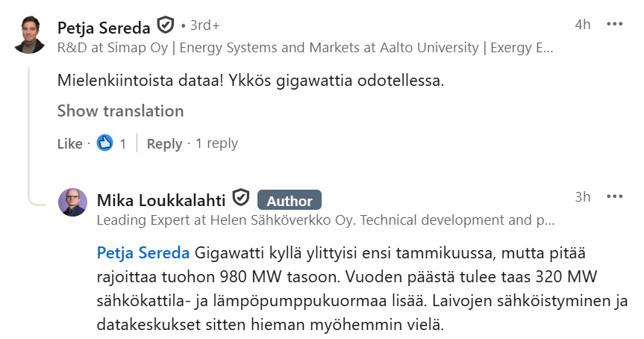Like Petja Sereda's comment
Viewport: 644px width, 339px height.
click(69, 143)
